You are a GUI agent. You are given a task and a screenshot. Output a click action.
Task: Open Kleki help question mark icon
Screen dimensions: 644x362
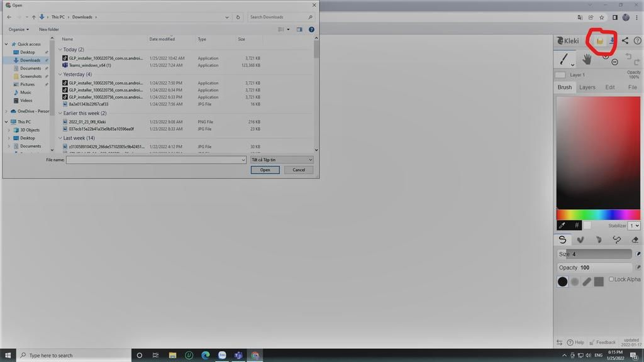point(638,40)
